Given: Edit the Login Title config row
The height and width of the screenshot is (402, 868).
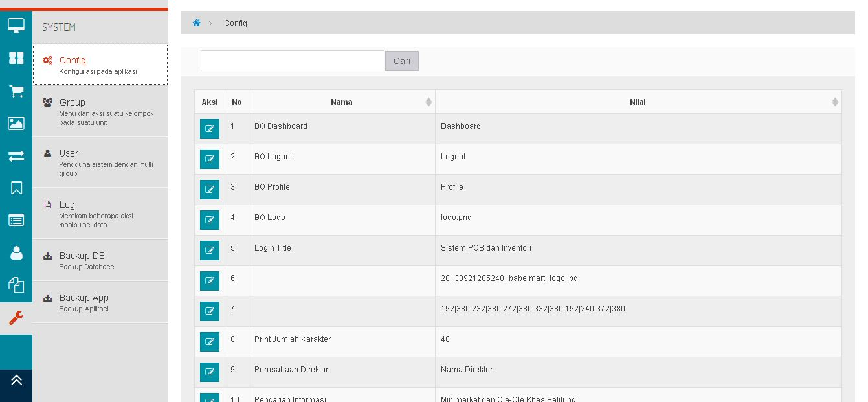Looking at the screenshot, I should click(x=209, y=251).
